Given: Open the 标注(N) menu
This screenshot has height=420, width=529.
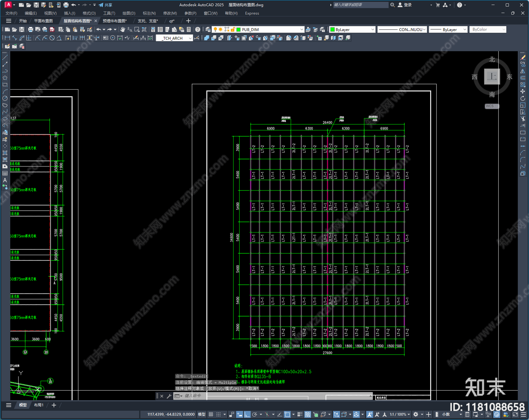Looking at the screenshot, I should [x=149, y=13].
